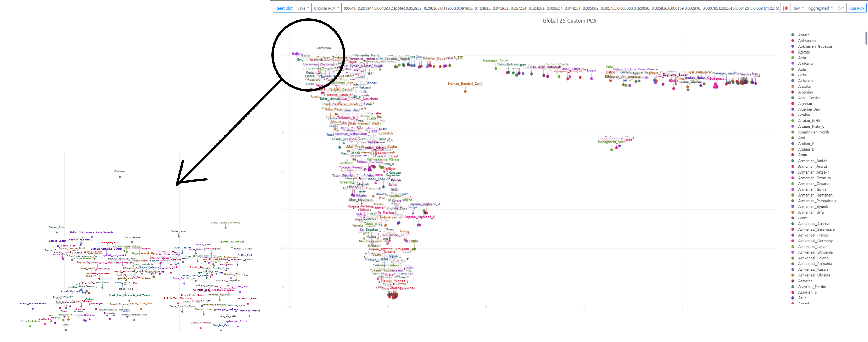Viewport: 868px width, 342px height.
Task: Toggle Abkhasian trace in the legend
Action: pos(807,41)
